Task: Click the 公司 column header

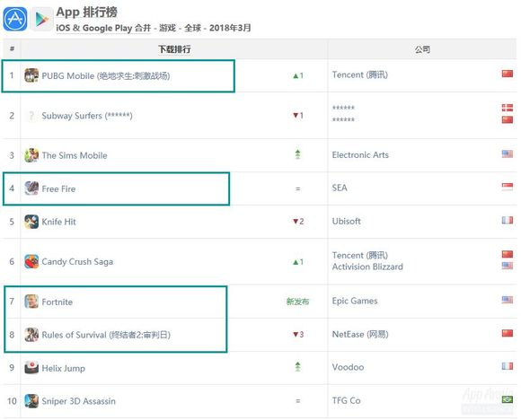Action: [422, 49]
